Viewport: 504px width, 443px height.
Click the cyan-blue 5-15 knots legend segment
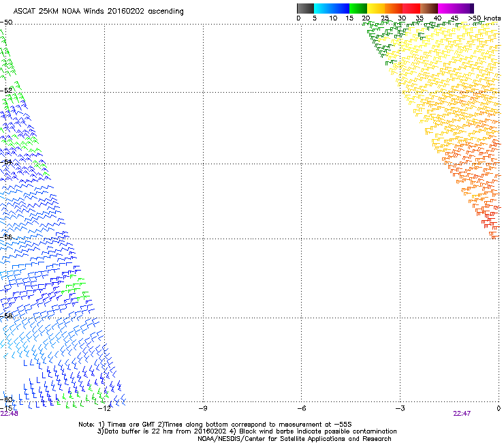(x=332, y=8)
